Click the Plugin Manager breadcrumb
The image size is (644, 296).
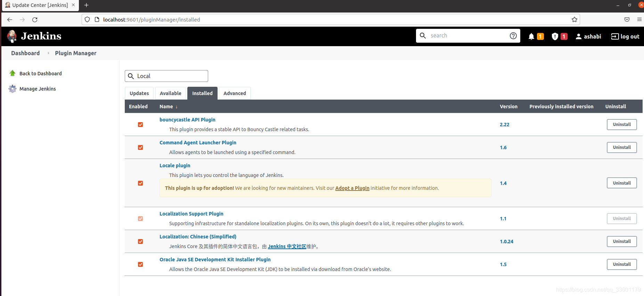[76, 53]
